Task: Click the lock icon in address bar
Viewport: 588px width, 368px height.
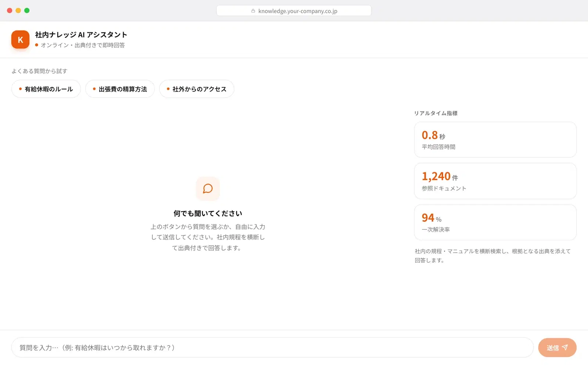Action: (253, 11)
